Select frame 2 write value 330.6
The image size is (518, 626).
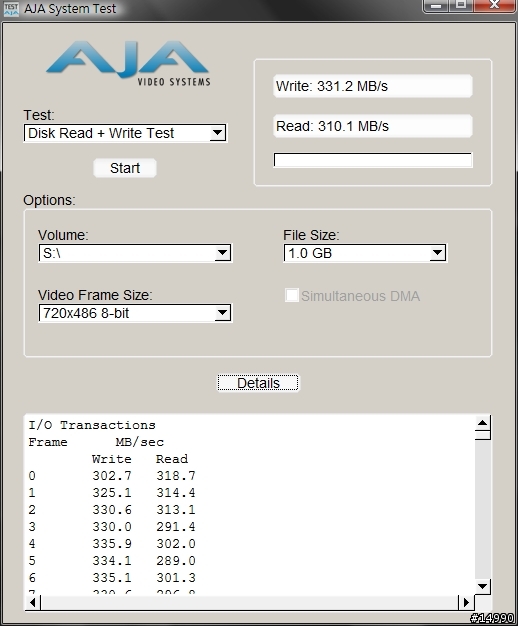coord(112,510)
